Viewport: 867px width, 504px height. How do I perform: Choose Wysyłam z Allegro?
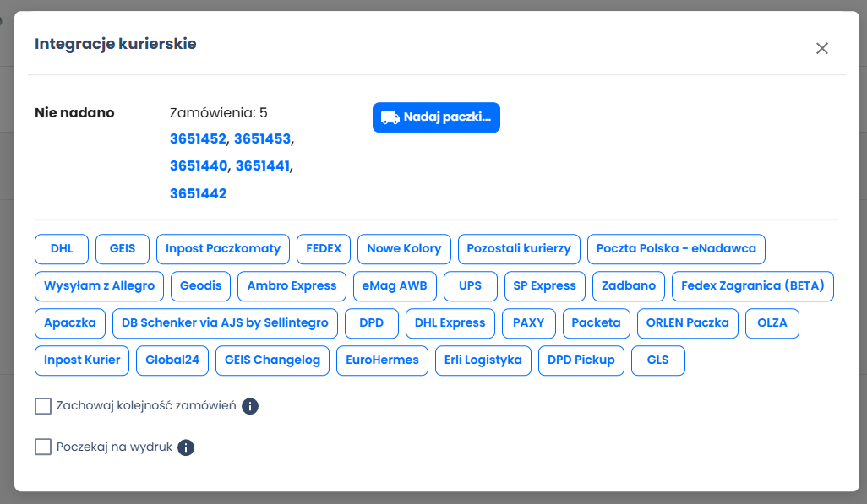point(99,286)
